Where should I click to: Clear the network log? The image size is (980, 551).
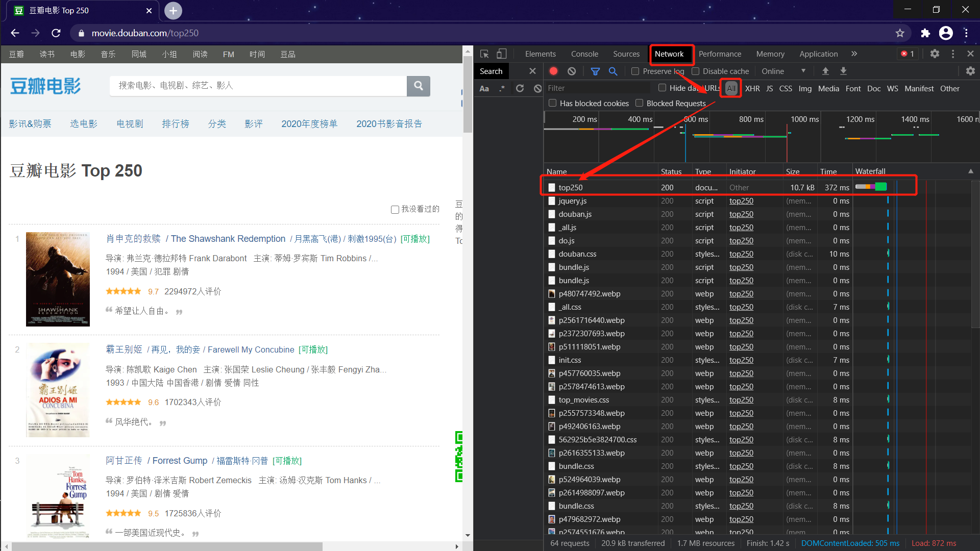point(572,71)
